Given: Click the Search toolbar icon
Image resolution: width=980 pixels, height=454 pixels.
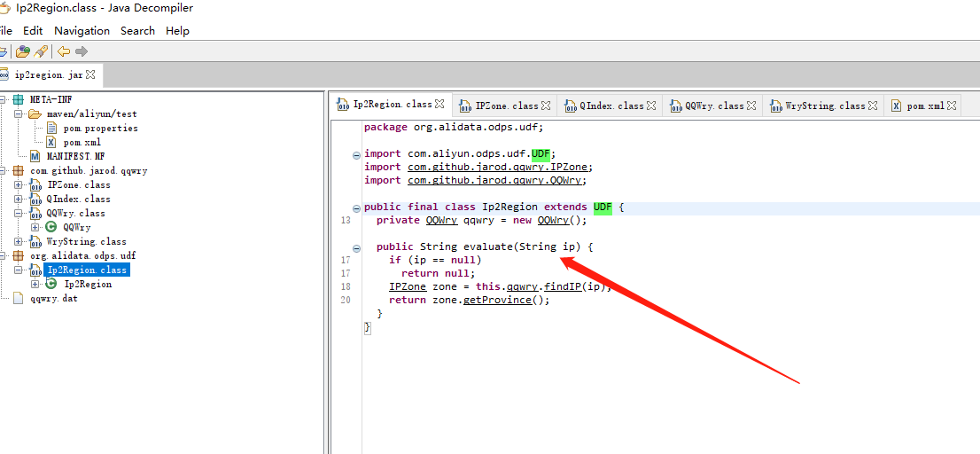Looking at the screenshot, I should 42,51.
